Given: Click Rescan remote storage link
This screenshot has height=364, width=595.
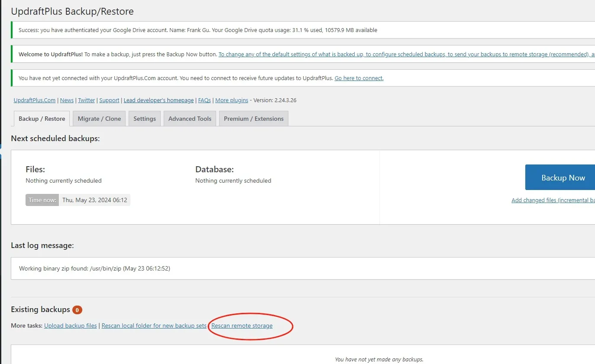Looking at the screenshot, I should point(242,325).
